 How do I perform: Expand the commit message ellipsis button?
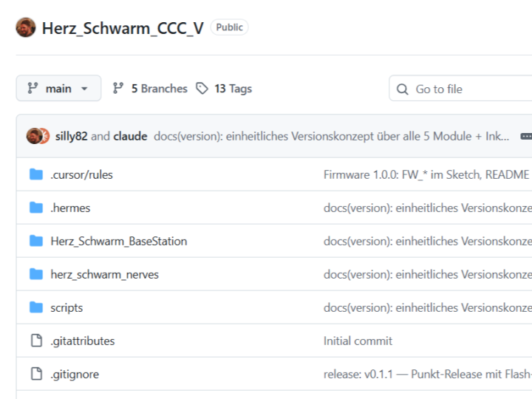[x=526, y=137]
